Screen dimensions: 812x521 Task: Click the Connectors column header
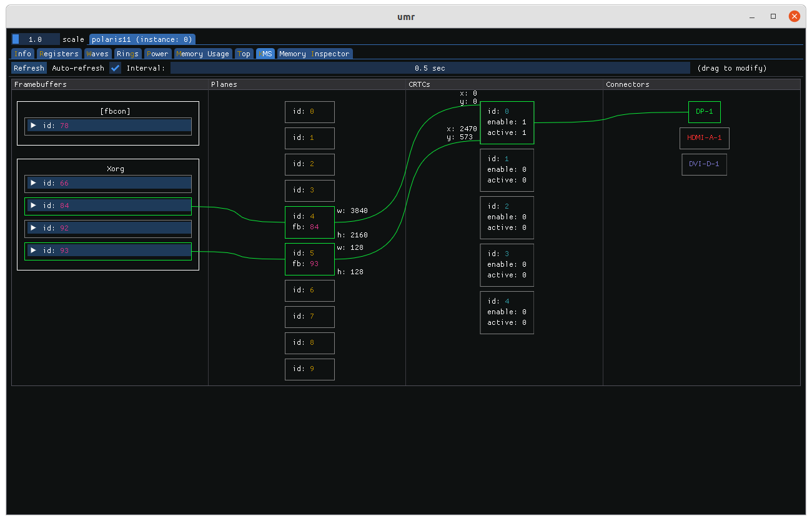[702, 84]
